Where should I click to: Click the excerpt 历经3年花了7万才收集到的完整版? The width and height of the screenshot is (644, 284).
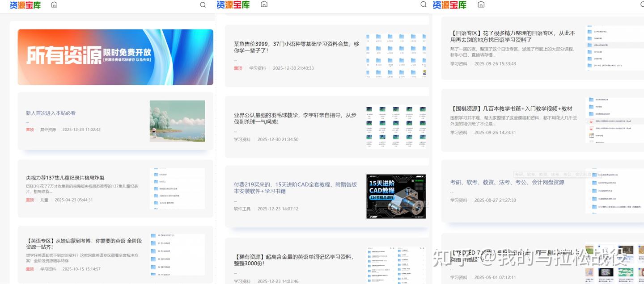point(82,189)
